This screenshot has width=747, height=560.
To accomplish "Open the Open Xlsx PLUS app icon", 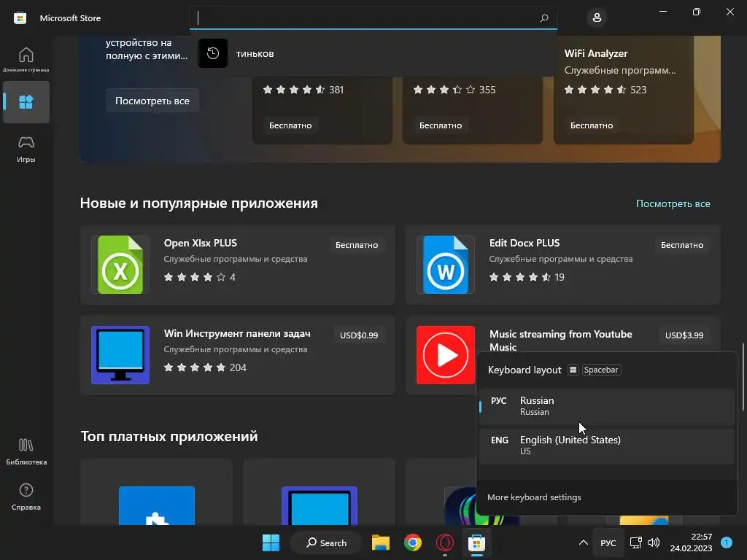I will tap(120, 265).
